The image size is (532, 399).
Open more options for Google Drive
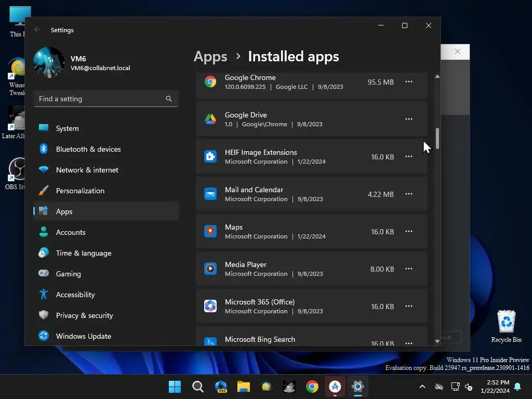tap(409, 119)
